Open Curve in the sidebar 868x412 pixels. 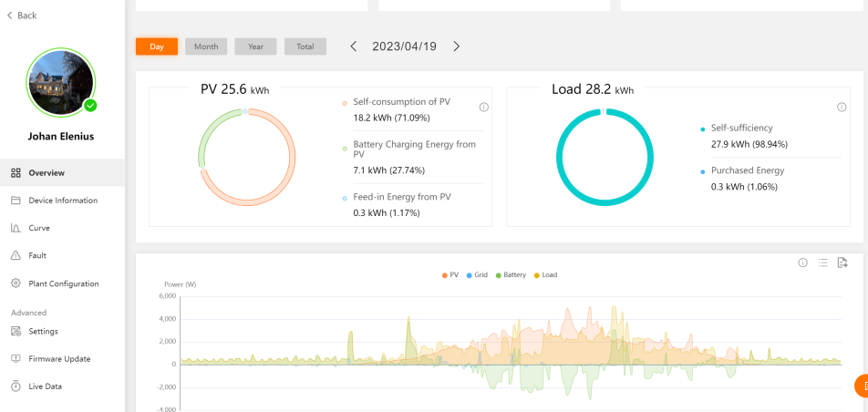pyautogui.click(x=62, y=228)
